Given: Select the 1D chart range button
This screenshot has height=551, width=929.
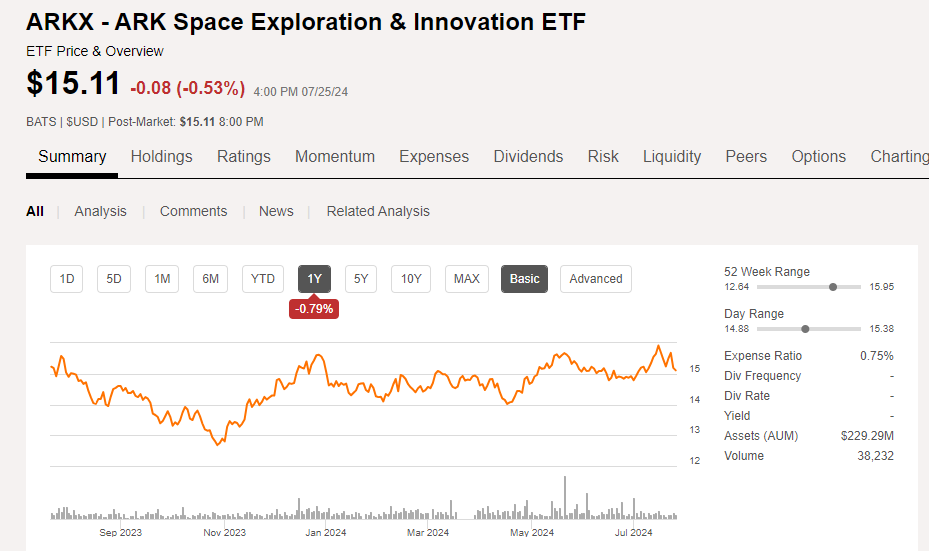Looking at the screenshot, I should [x=66, y=279].
